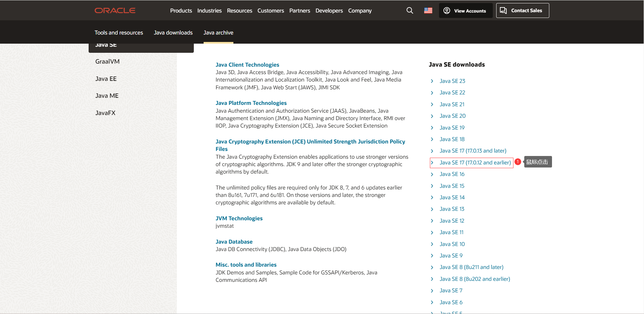Image resolution: width=644 pixels, height=314 pixels.
Task: Click the chevron beside Java SE 11
Action: pyautogui.click(x=432, y=232)
